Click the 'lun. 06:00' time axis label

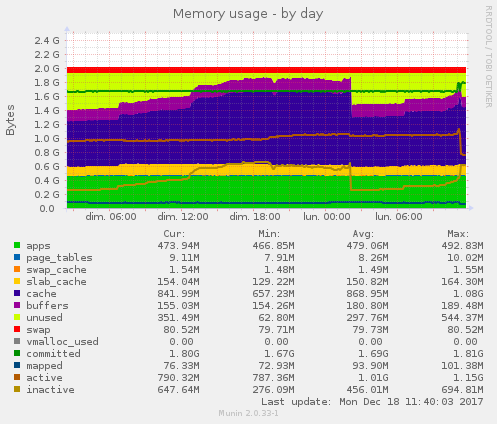click(399, 217)
